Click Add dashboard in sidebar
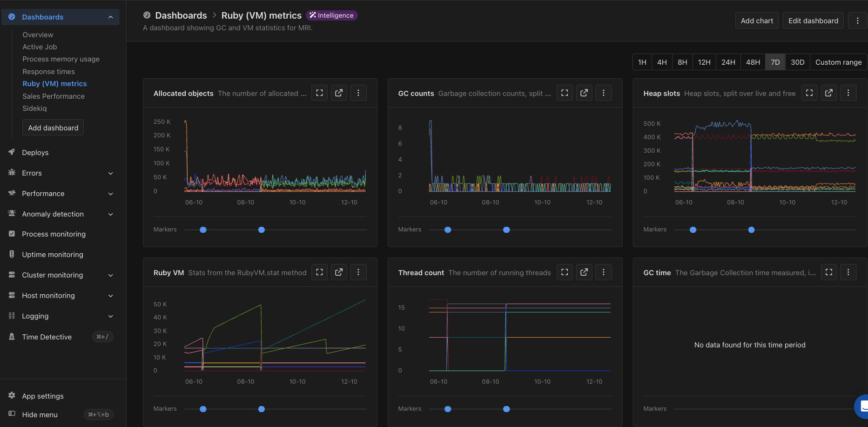Viewport: 868px width, 427px height. point(53,128)
